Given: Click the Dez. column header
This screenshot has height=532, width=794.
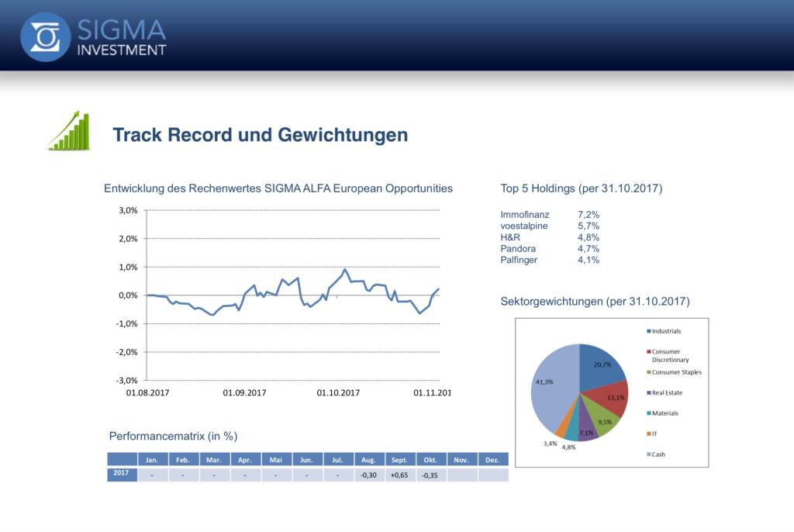Looking at the screenshot, I should pos(492,460).
